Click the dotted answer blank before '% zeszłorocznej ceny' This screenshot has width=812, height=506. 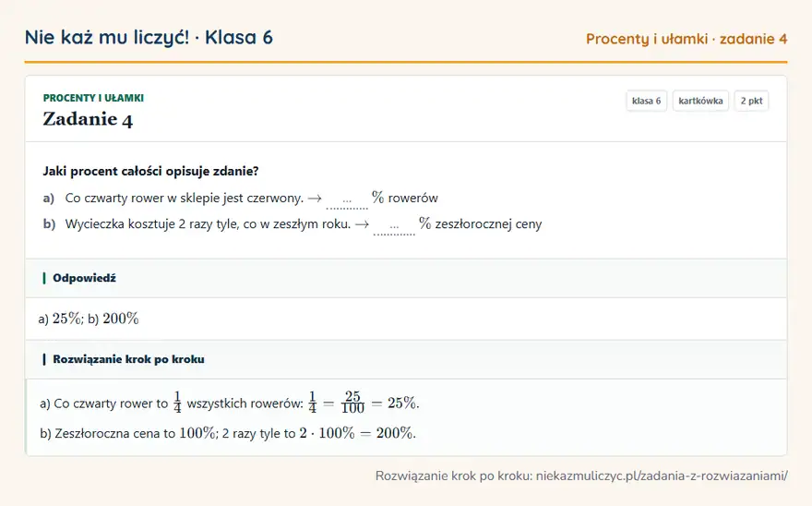(394, 227)
